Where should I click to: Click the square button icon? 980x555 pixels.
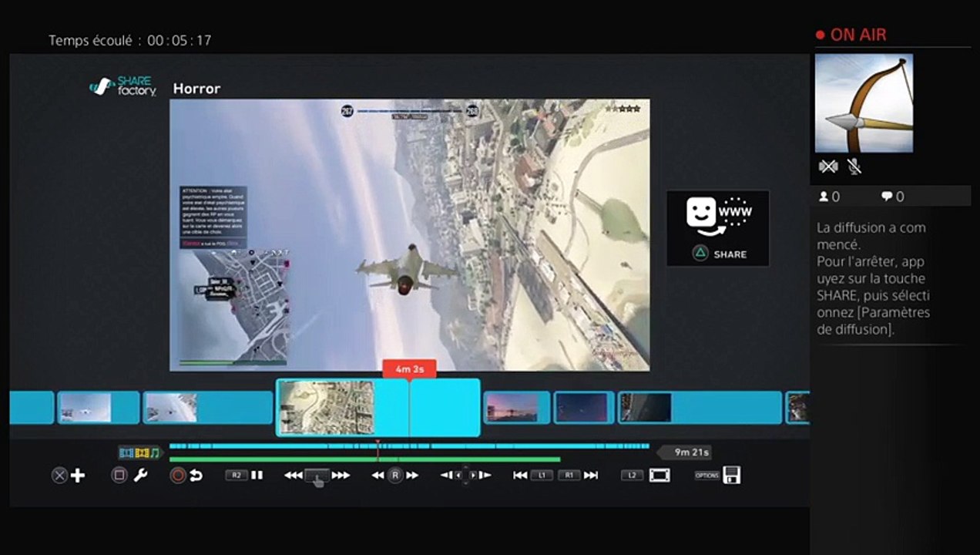pyautogui.click(x=119, y=476)
